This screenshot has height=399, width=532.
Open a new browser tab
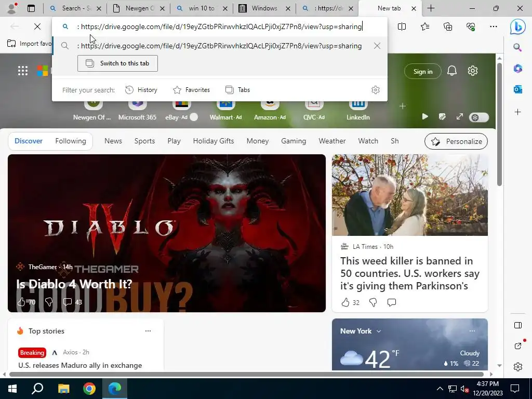[x=431, y=8]
